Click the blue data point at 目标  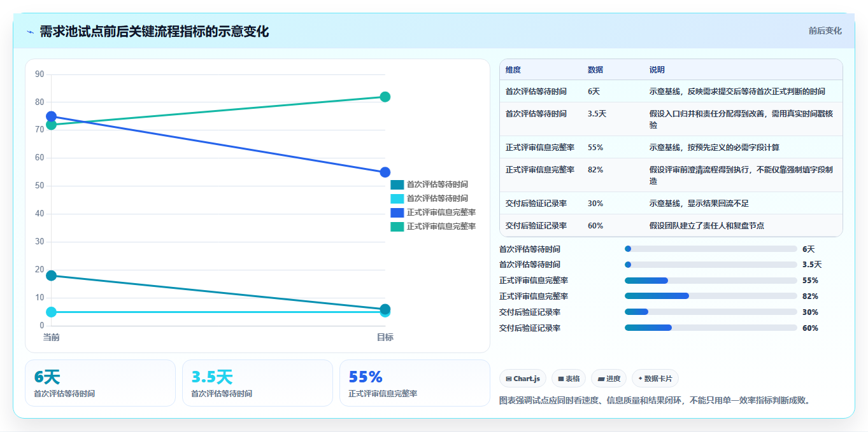click(385, 172)
